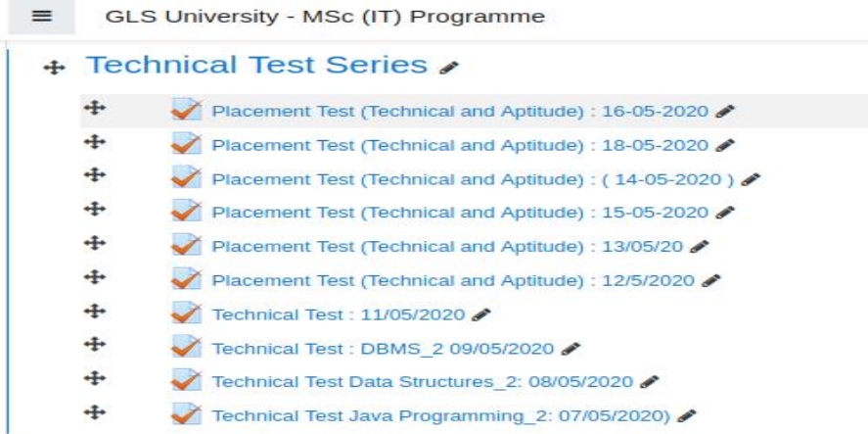Rename the ( 14-05-2020 ) placement test
The height and width of the screenshot is (434, 868).
(x=751, y=179)
